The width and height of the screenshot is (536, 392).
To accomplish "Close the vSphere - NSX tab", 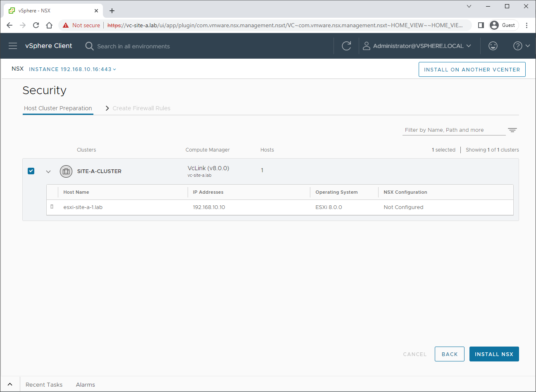I will pos(96,11).
